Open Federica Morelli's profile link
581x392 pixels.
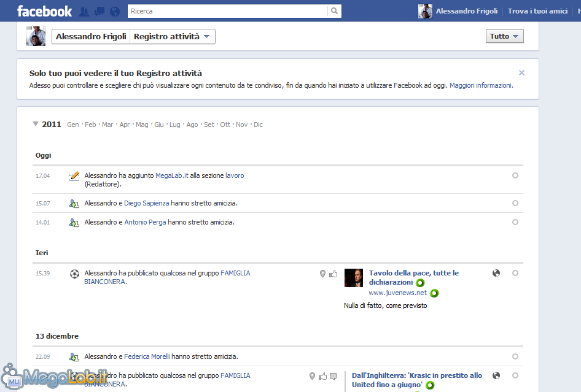pyautogui.click(x=147, y=356)
